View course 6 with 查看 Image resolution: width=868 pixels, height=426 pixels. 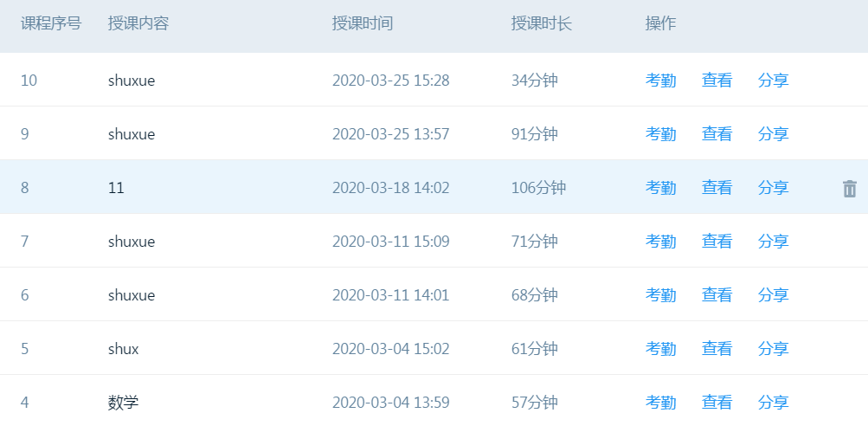pyautogui.click(x=717, y=295)
